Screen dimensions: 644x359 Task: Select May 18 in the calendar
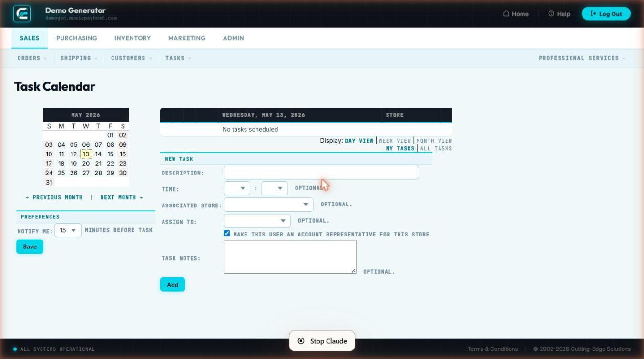pos(61,164)
